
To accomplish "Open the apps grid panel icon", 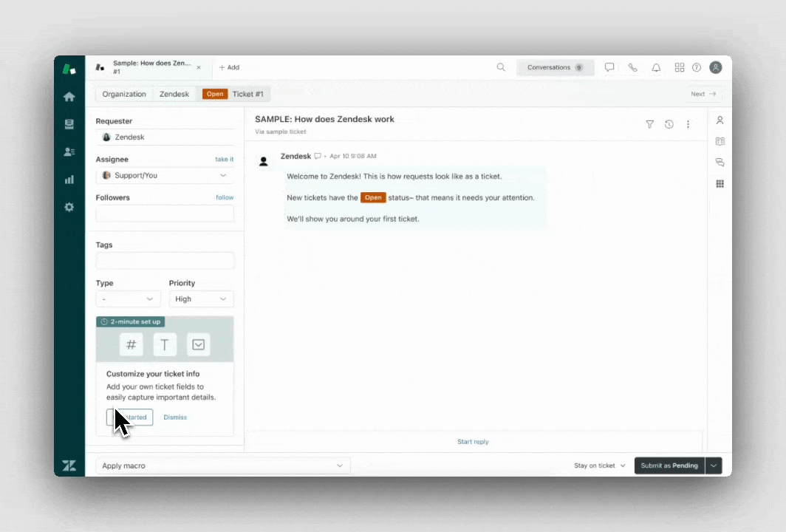I will point(720,184).
